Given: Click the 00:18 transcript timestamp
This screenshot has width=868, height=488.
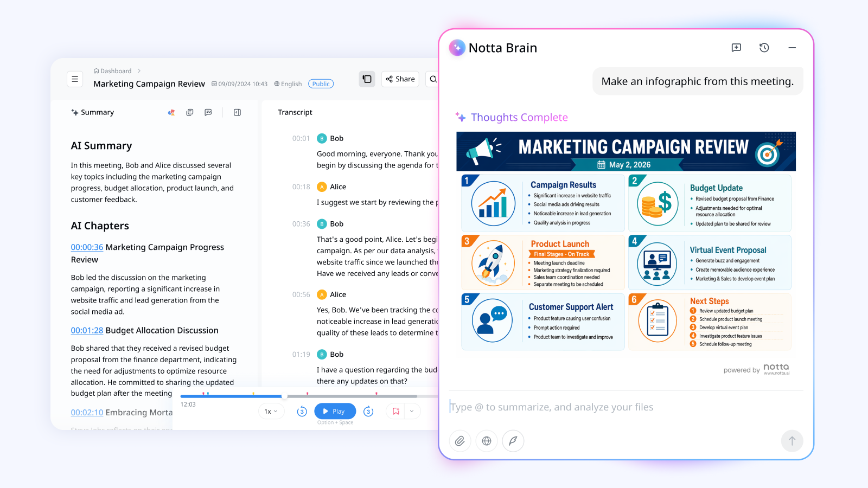Looking at the screenshot, I should pyautogui.click(x=301, y=187).
